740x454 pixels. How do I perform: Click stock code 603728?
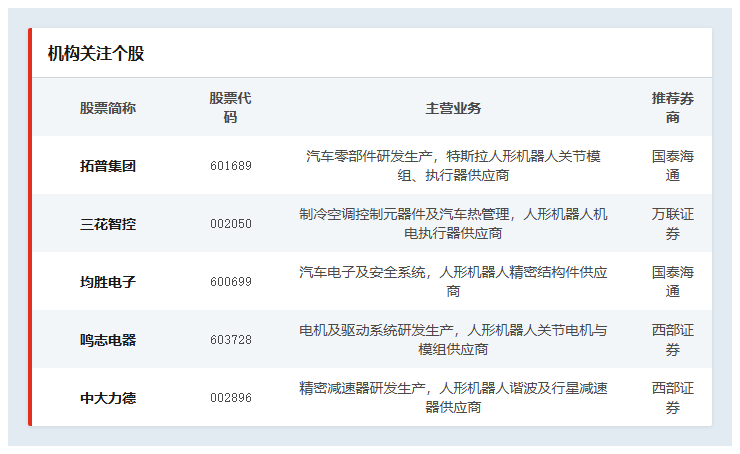click(231, 340)
